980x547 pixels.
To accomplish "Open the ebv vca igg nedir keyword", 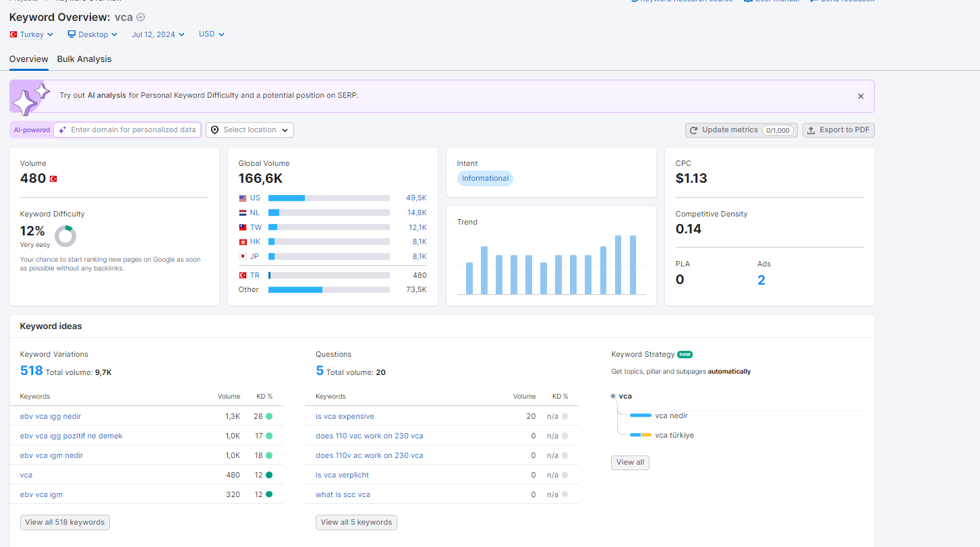I will [51, 416].
